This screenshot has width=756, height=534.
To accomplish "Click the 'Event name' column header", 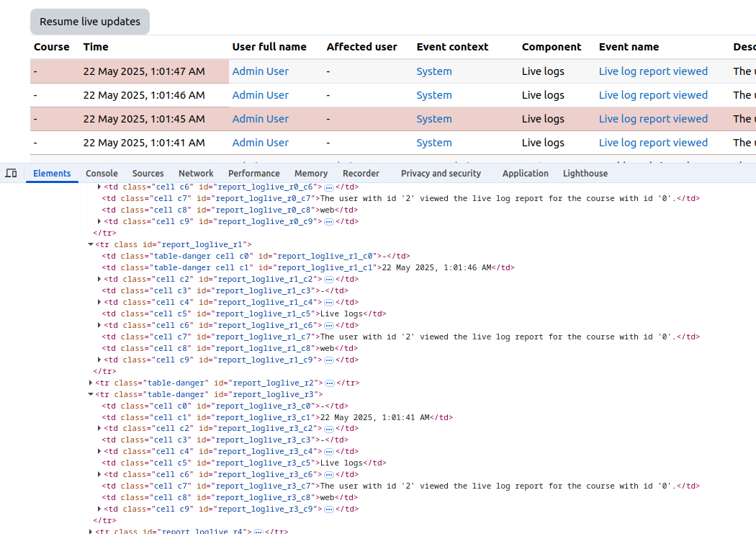I will coord(629,47).
